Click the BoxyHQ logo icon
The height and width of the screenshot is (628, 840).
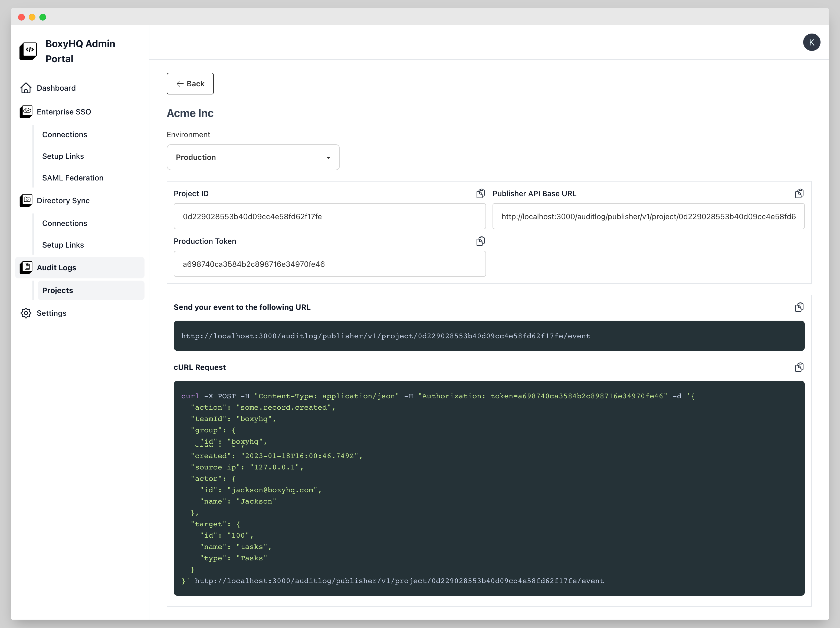28,51
